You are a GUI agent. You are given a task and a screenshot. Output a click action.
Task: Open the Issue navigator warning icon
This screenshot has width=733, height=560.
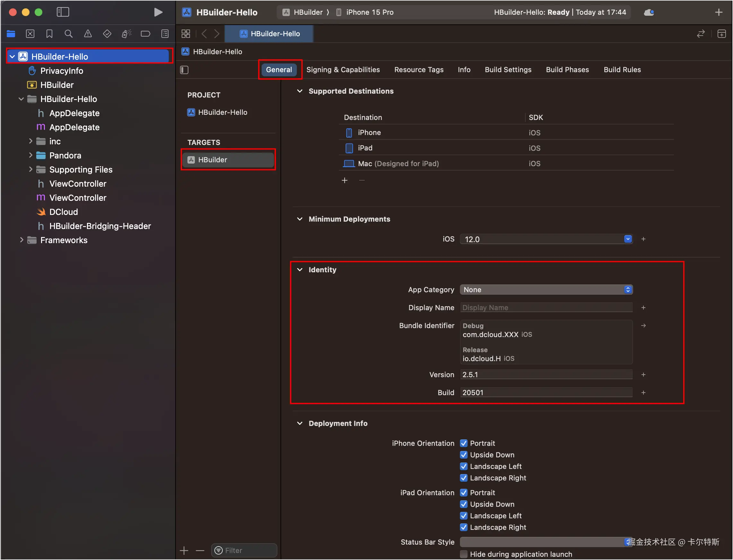click(88, 34)
